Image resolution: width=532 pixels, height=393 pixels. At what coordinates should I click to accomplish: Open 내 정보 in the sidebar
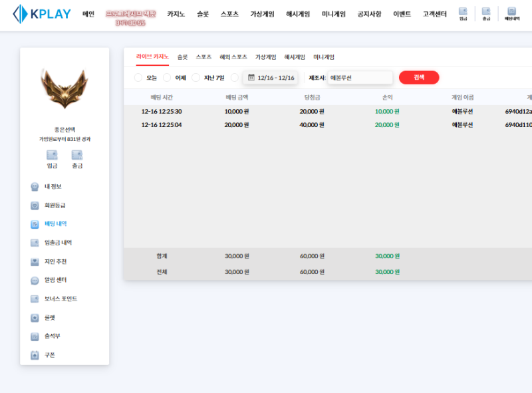(x=53, y=187)
